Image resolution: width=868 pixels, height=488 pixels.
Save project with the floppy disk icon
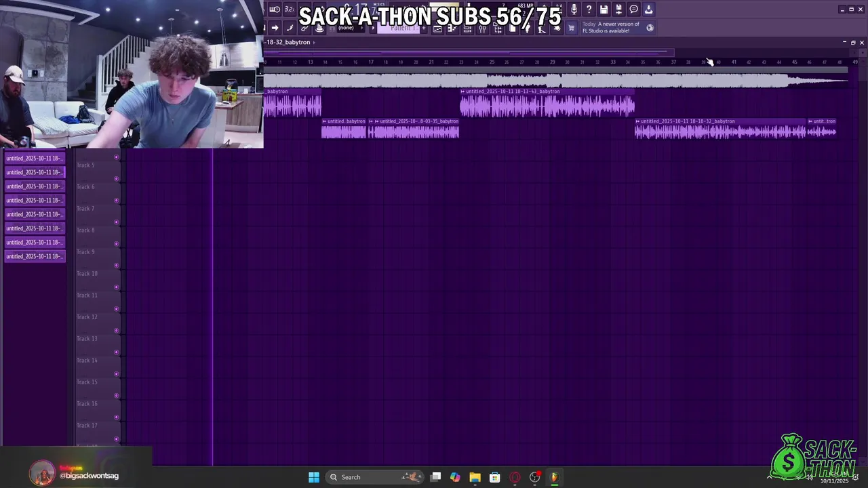click(x=604, y=9)
